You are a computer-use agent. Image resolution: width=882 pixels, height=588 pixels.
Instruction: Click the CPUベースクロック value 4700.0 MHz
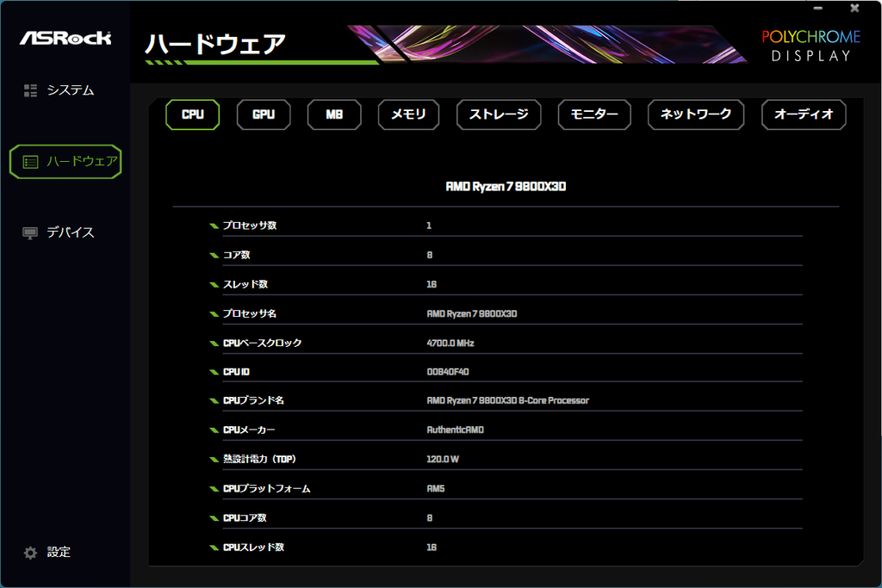pos(450,343)
